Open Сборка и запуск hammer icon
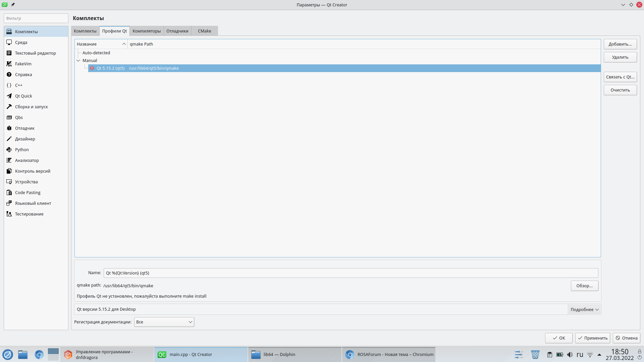 pyautogui.click(x=9, y=107)
